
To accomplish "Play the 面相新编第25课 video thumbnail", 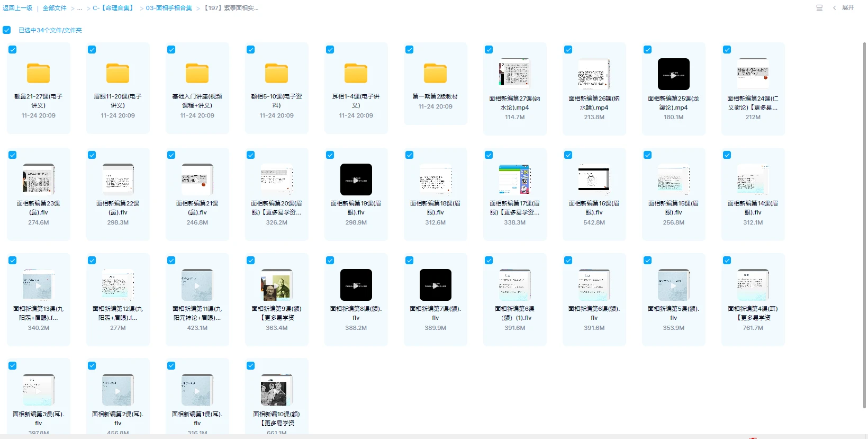I will (673, 74).
